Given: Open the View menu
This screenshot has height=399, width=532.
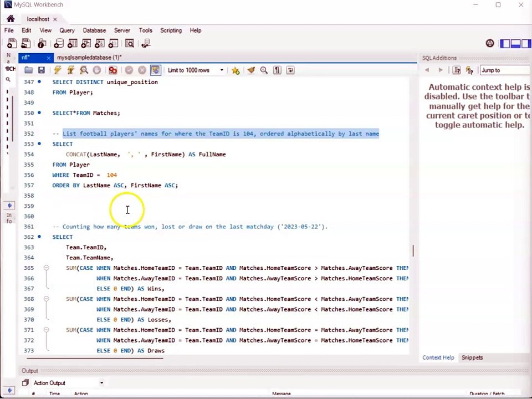Looking at the screenshot, I should pos(45,30).
